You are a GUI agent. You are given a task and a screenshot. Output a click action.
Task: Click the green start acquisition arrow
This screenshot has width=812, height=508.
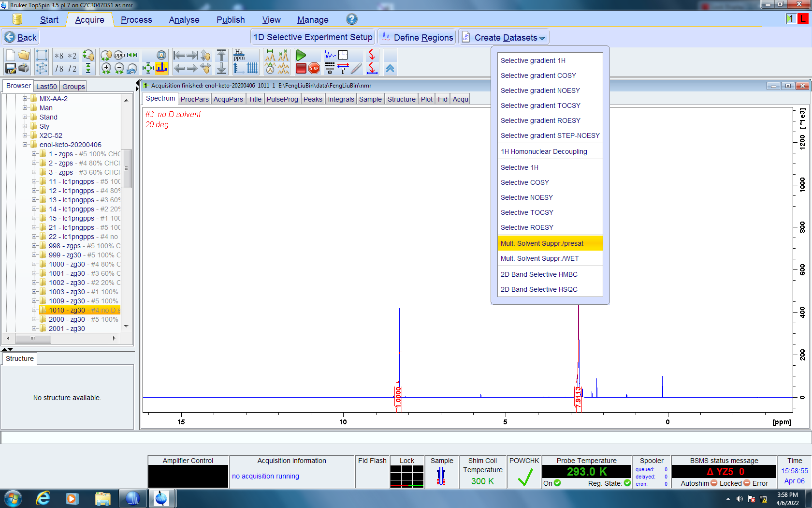[301, 55]
